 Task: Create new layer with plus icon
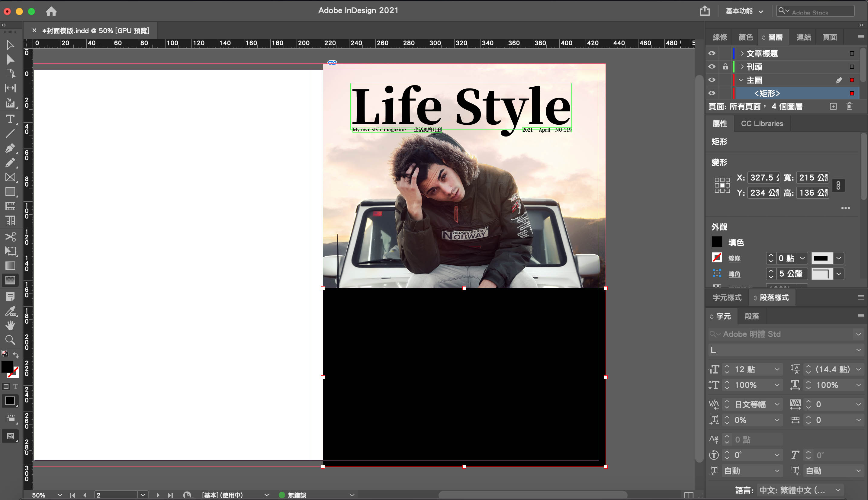tap(833, 107)
